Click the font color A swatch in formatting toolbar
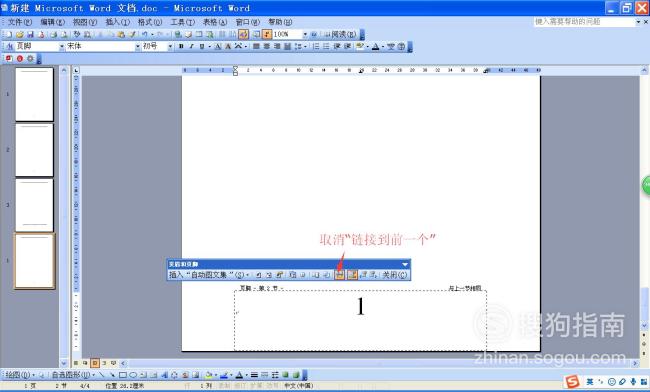 [375, 46]
